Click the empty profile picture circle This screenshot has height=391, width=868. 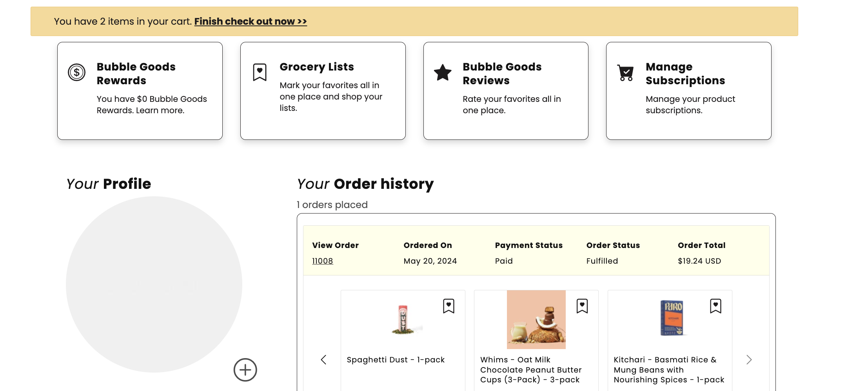tap(154, 284)
